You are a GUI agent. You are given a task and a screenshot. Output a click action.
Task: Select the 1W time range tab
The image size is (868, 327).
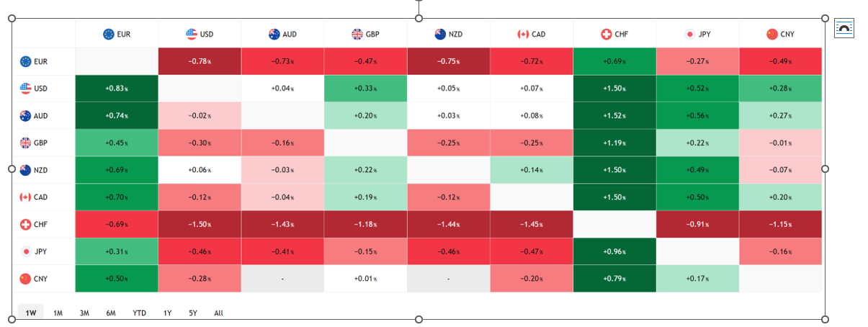pos(31,313)
